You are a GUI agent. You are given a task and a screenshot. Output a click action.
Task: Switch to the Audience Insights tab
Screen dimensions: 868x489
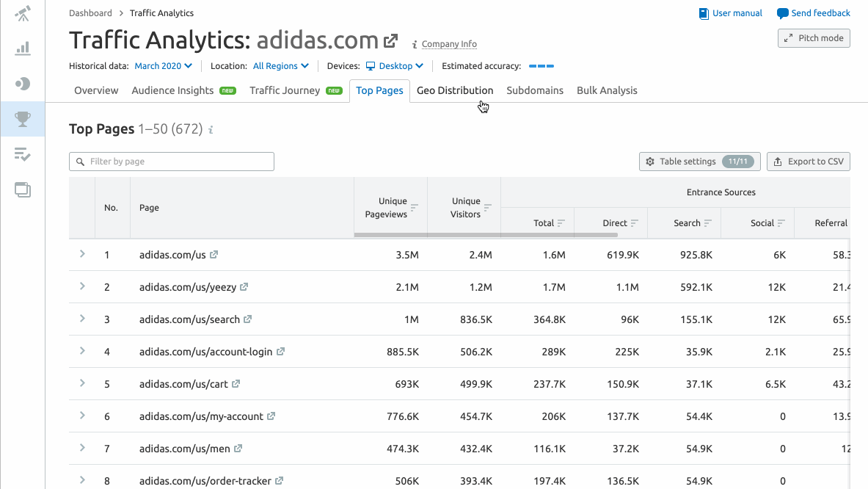[x=183, y=91]
